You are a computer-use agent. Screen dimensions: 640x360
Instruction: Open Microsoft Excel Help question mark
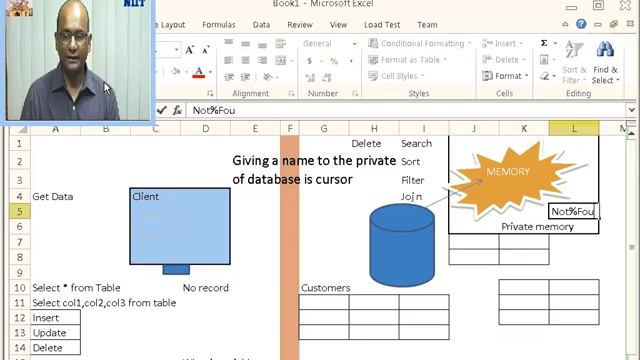point(581,24)
